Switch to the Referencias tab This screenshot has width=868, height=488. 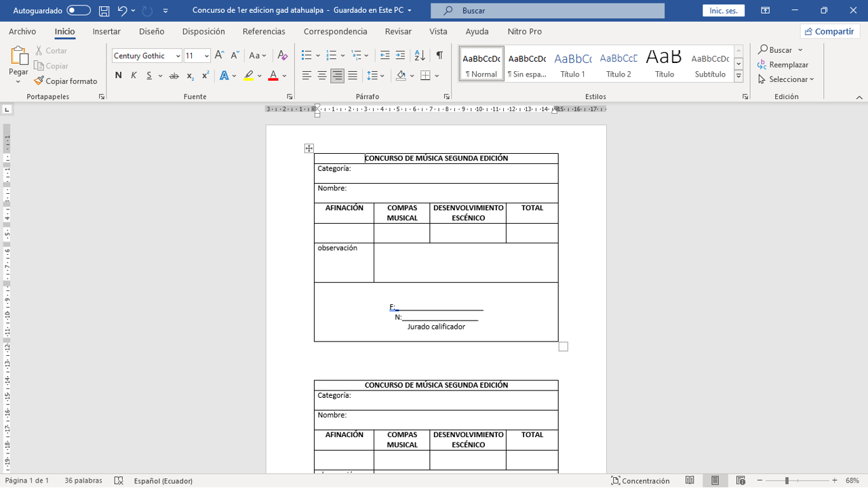264,31
